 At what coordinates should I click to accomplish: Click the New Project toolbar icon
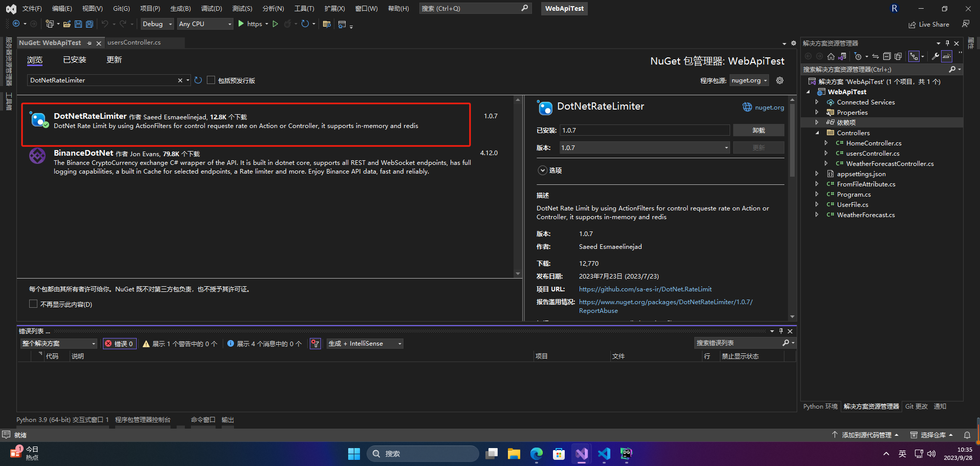50,24
